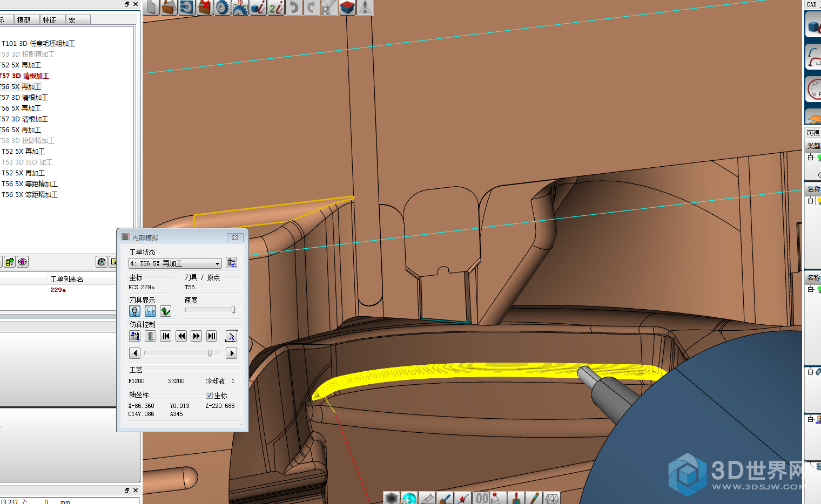The height and width of the screenshot is (504, 821).
Task: Close the 内部模拟 dialog
Action: pos(235,237)
